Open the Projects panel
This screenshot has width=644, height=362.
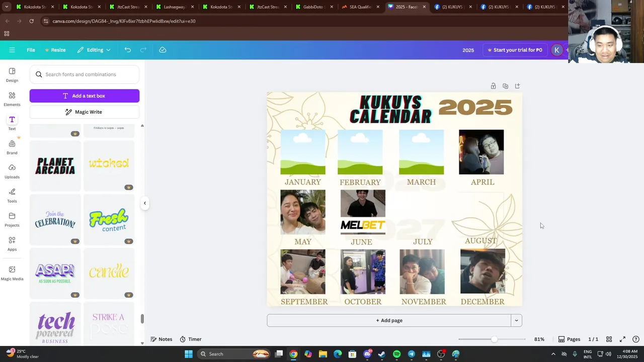click(12, 220)
